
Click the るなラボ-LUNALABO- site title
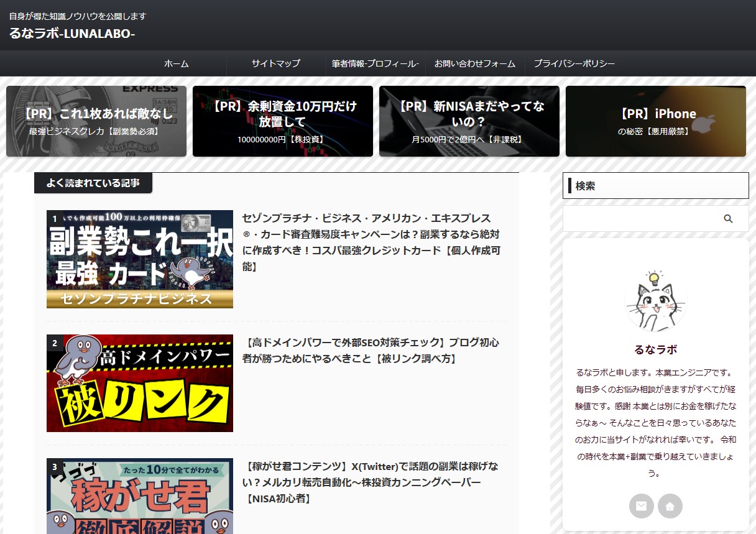coord(72,34)
